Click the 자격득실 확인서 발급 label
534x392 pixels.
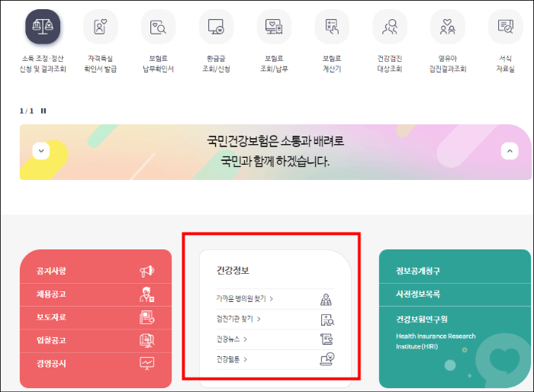click(x=101, y=64)
